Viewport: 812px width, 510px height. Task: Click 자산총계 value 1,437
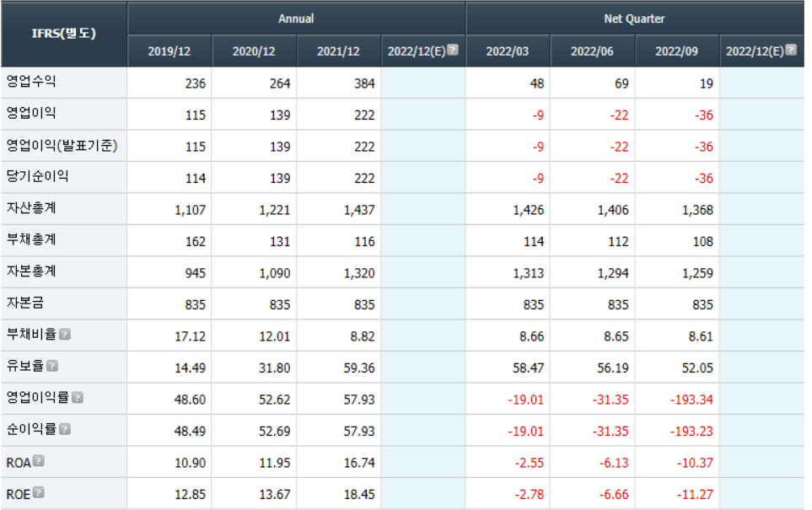(x=359, y=210)
